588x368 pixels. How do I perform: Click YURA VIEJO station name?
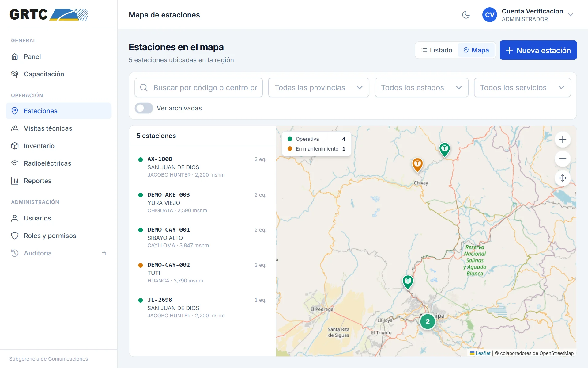pyautogui.click(x=164, y=203)
